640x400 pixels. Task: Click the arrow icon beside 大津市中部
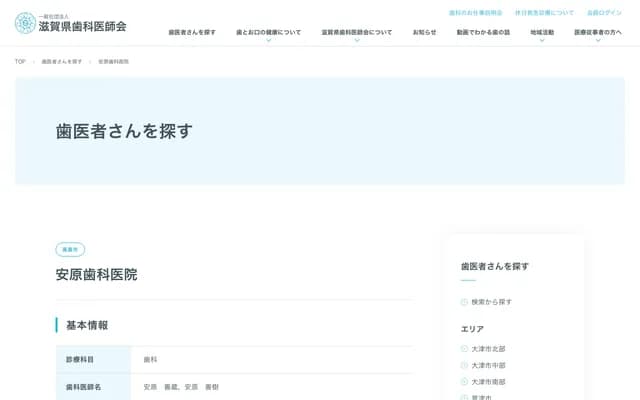(464, 365)
